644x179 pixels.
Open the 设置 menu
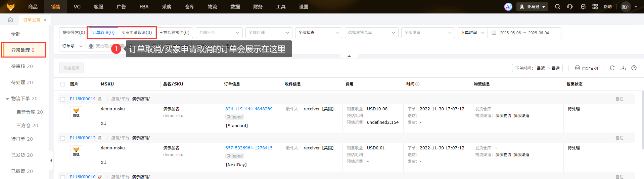pyautogui.click(x=304, y=7)
